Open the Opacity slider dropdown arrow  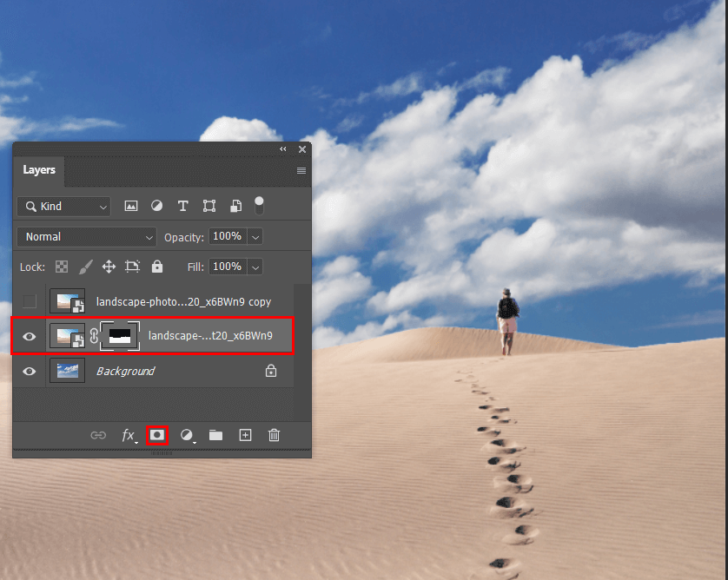[x=255, y=237]
